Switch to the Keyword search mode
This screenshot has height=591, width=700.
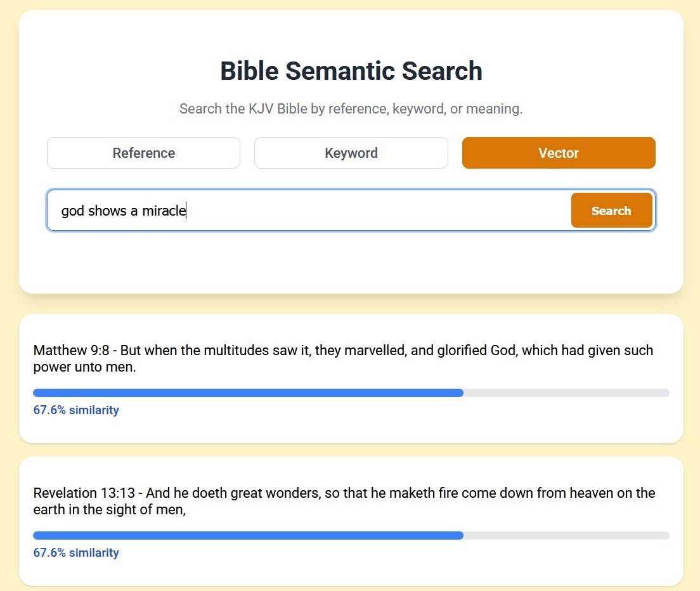351,153
